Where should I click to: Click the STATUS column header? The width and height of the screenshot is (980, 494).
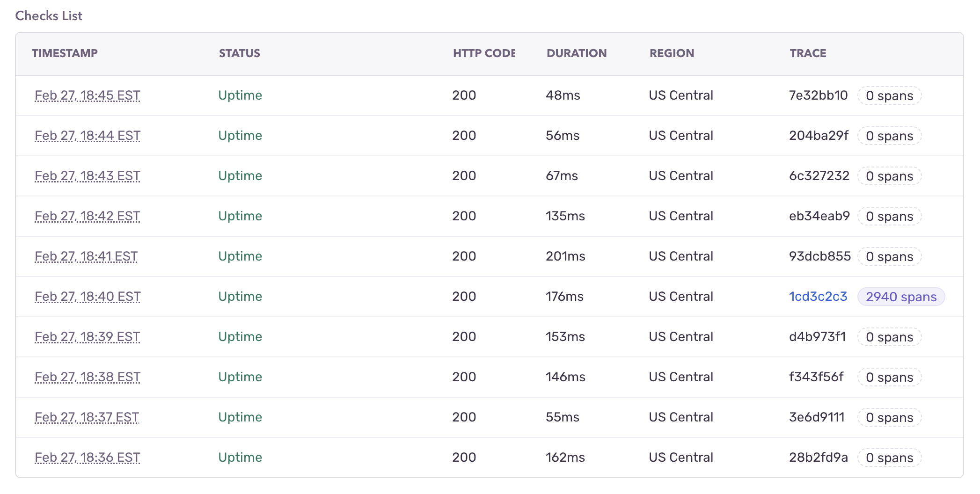click(x=240, y=53)
